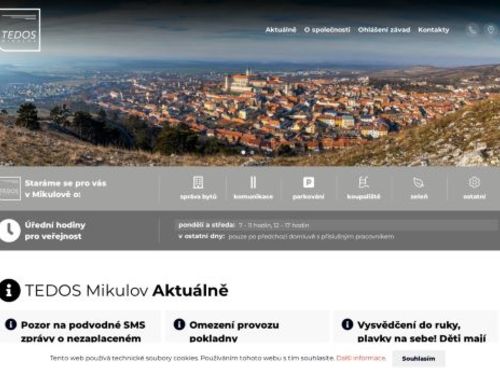This screenshot has width=500, height=375.
Task: Click Souhlasím cookie consent button
Action: [x=418, y=359]
